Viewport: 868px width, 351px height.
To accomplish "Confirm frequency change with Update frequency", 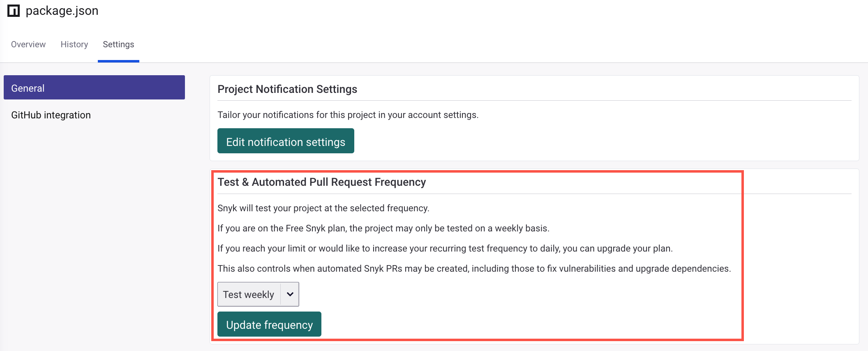I will (269, 324).
